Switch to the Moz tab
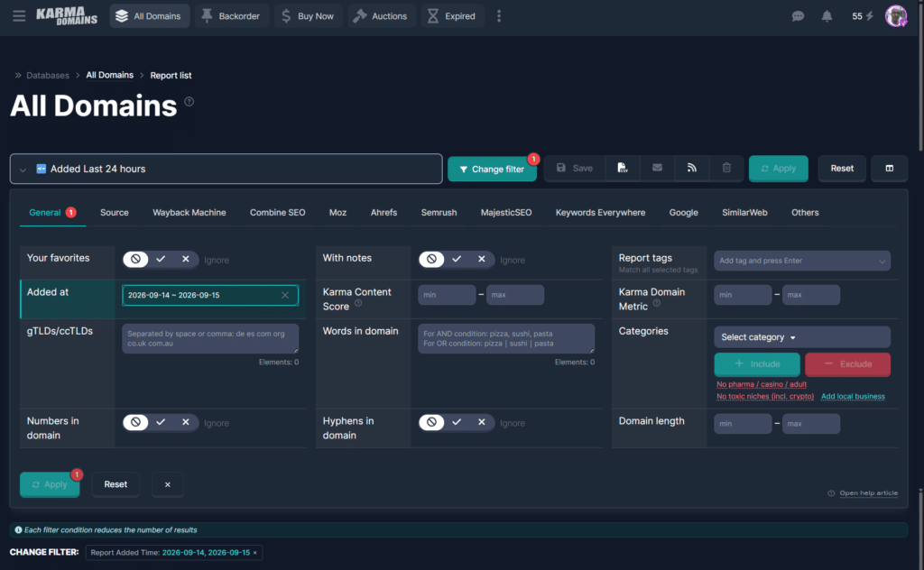This screenshot has height=570, width=924. click(x=337, y=213)
